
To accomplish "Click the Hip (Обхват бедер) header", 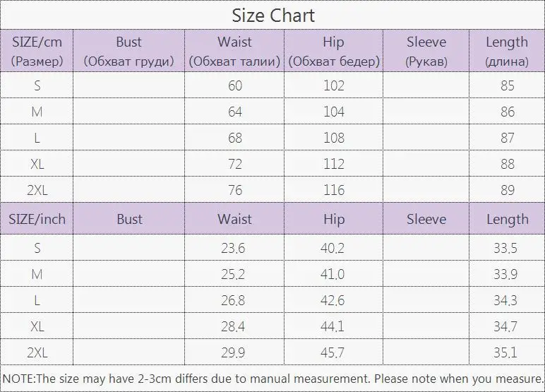I will tap(334, 51).
